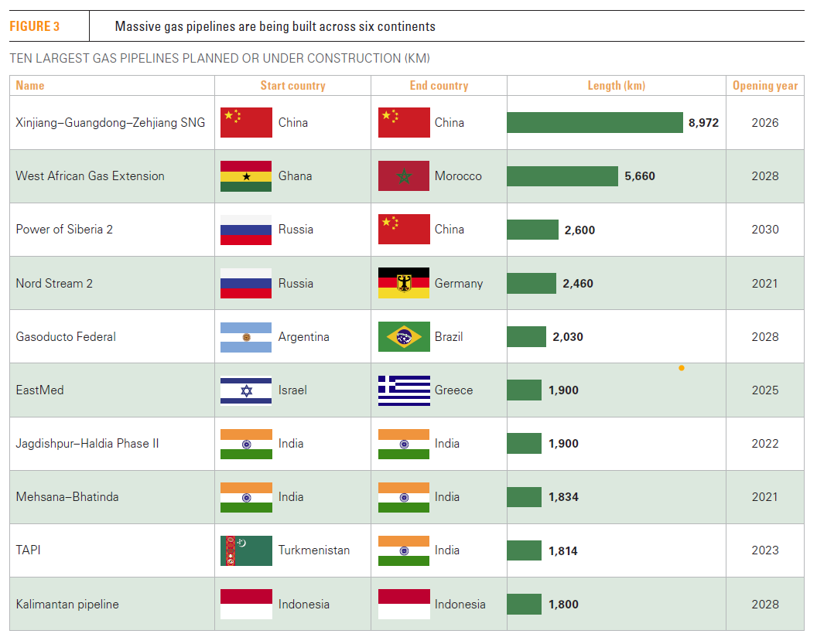Screen dimensions: 817x644
Task: Click the orange dot in EastMed row
Action: [681, 368]
